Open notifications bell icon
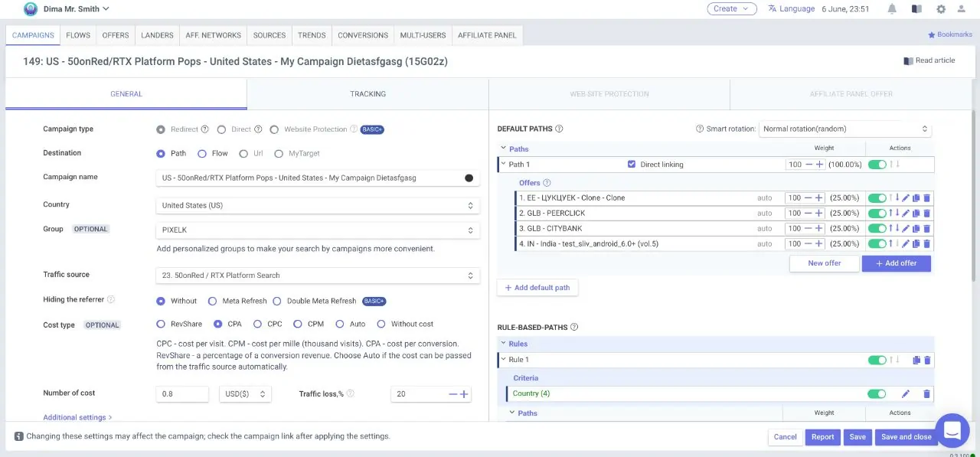 892,9
